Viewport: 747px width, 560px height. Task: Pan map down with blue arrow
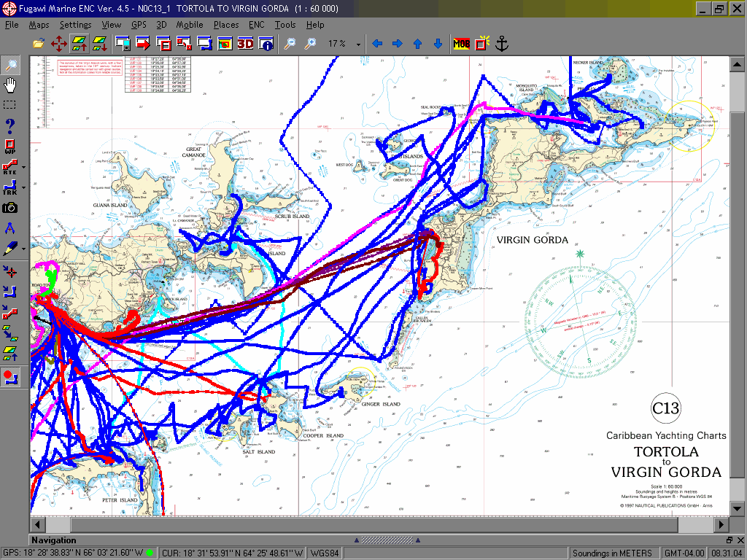click(438, 44)
